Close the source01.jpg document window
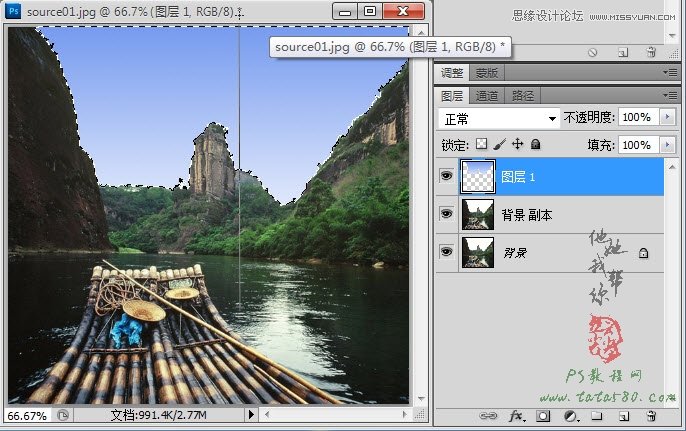The width and height of the screenshot is (686, 431). [x=403, y=11]
